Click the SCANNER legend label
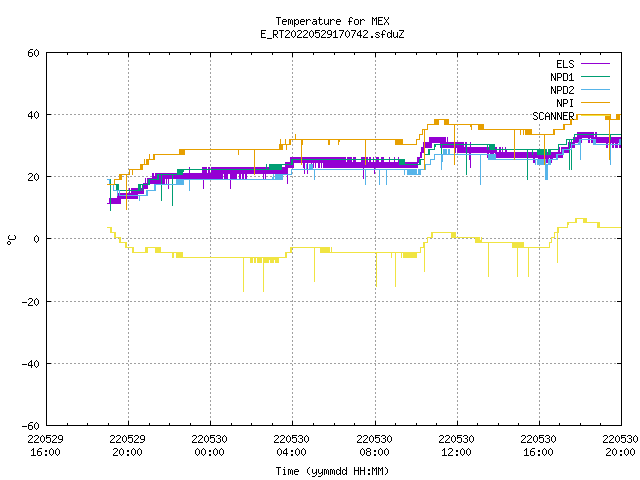The height and width of the screenshot is (480, 640). pyautogui.click(x=553, y=116)
